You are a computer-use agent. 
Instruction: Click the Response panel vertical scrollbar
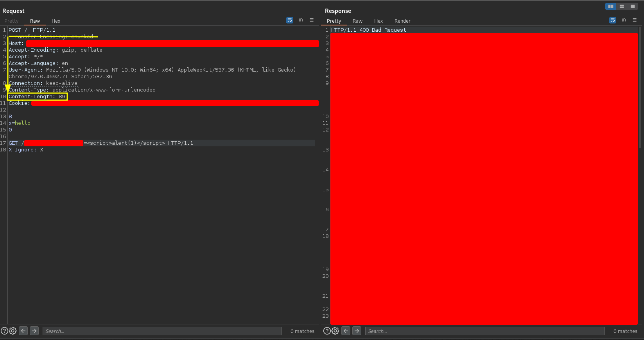point(640,87)
